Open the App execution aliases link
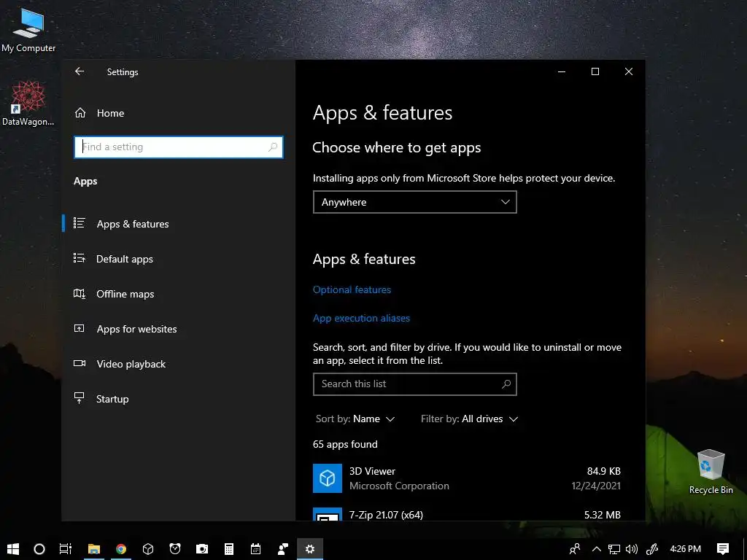Screen dimensions: 747x560 point(361,318)
